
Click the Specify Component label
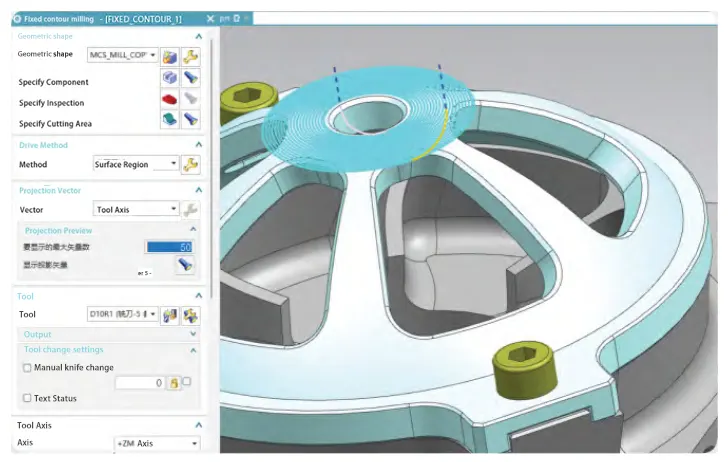click(53, 82)
